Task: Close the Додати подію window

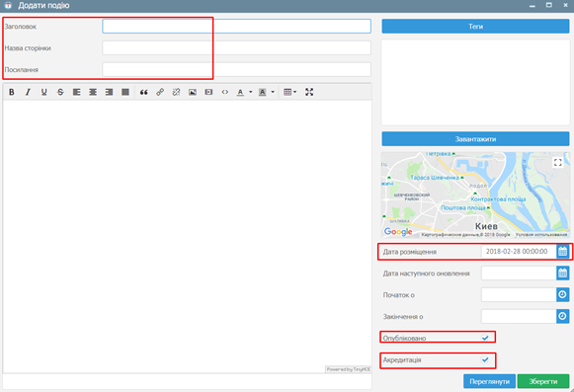Action: pyautogui.click(x=565, y=5)
